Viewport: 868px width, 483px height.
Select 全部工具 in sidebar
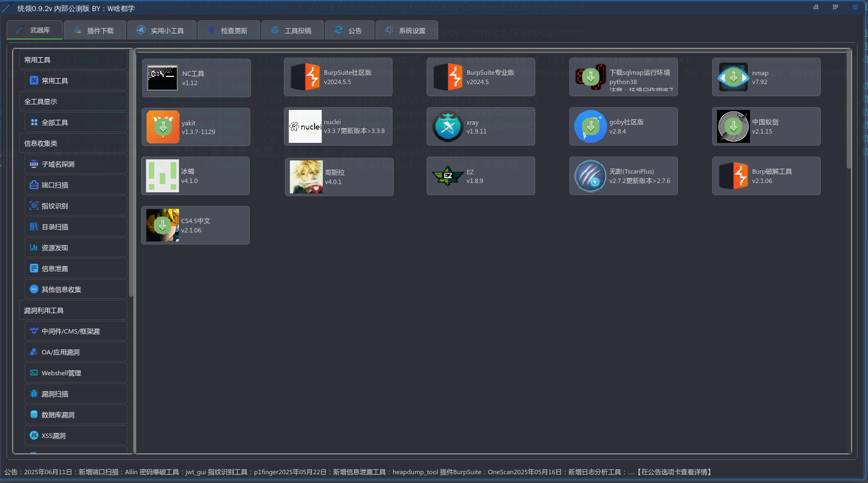[76, 123]
